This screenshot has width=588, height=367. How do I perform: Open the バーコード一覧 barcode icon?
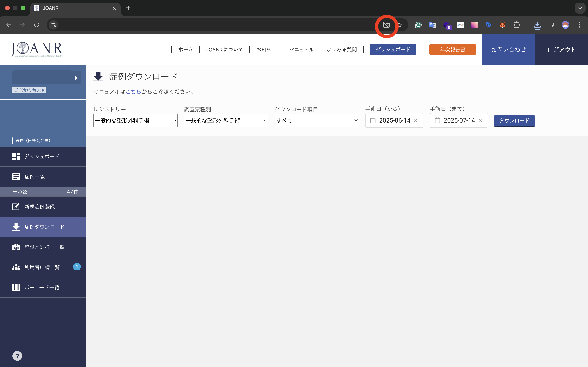(16, 287)
